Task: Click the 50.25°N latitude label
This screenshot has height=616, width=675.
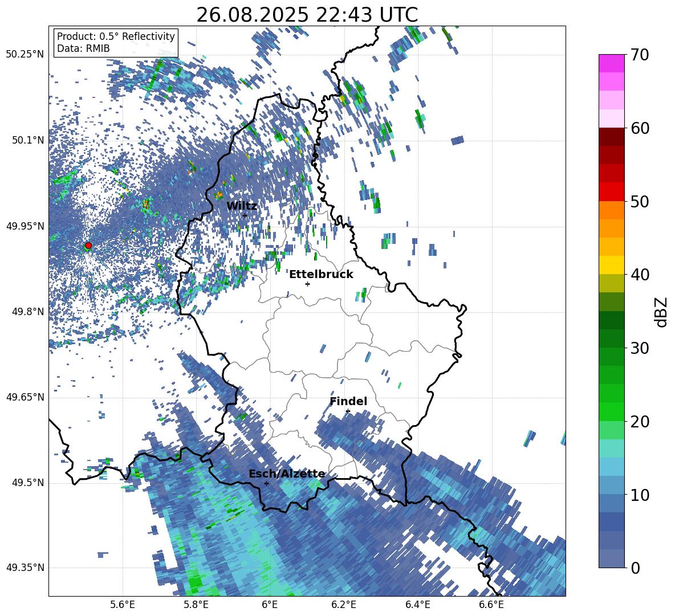Action: [25, 55]
